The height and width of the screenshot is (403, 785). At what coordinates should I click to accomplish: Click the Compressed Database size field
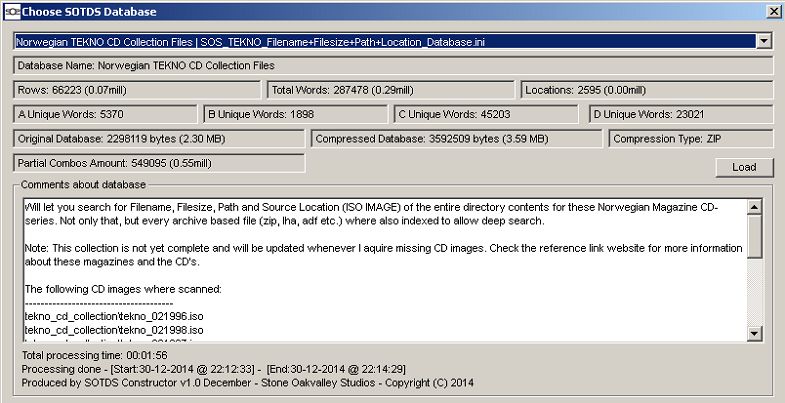[458, 138]
